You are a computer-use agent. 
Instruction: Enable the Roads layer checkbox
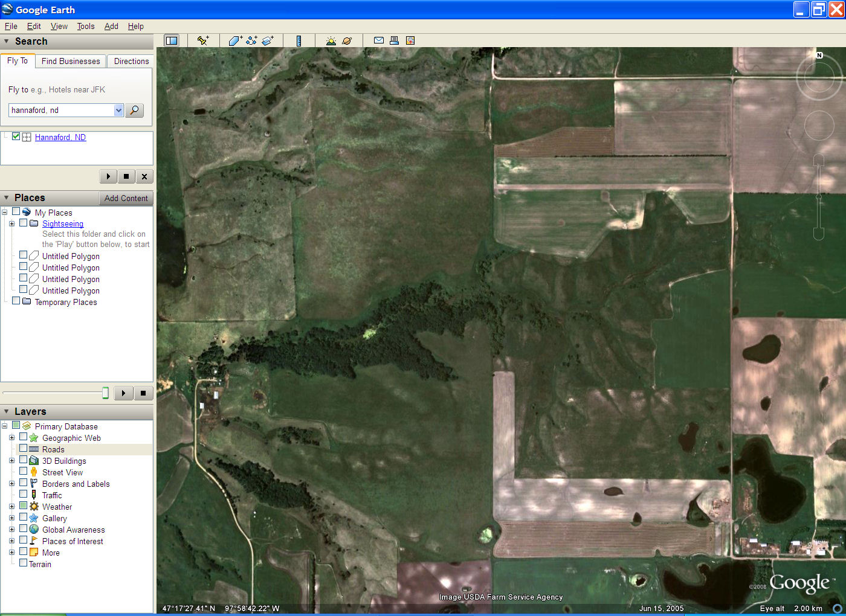point(23,448)
